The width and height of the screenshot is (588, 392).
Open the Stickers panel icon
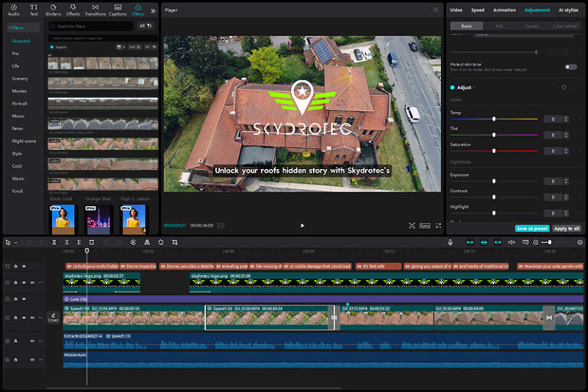click(x=54, y=10)
